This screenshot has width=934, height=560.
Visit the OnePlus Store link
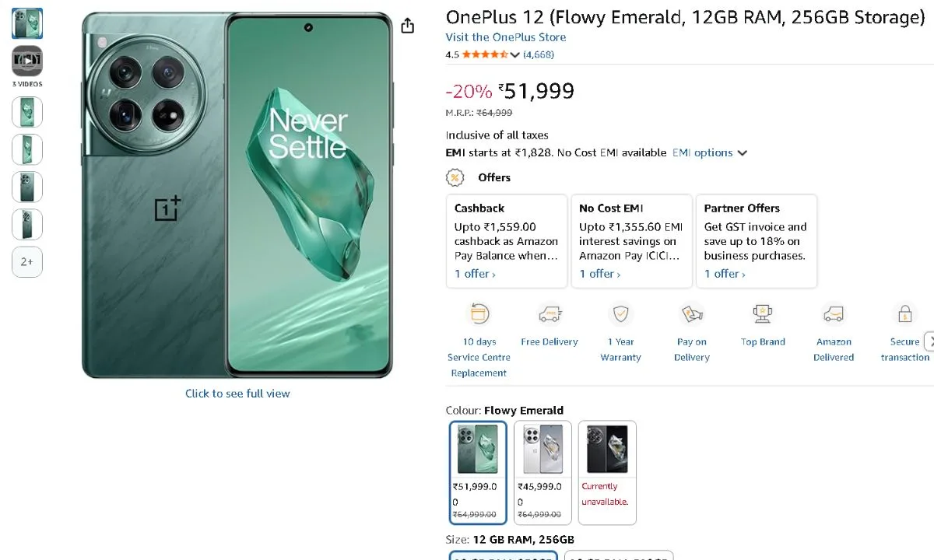506,37
